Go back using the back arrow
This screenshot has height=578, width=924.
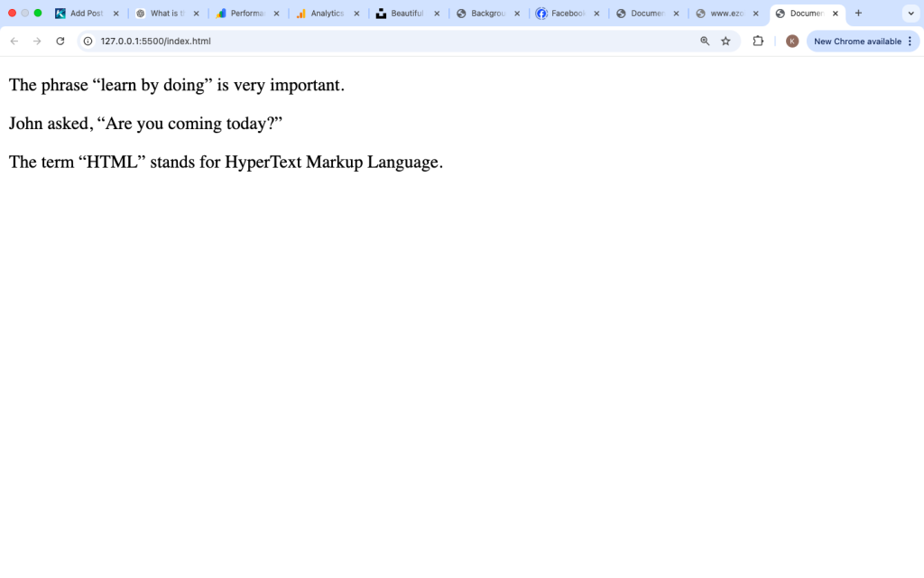pyautogui.click(x=14, y=42)
